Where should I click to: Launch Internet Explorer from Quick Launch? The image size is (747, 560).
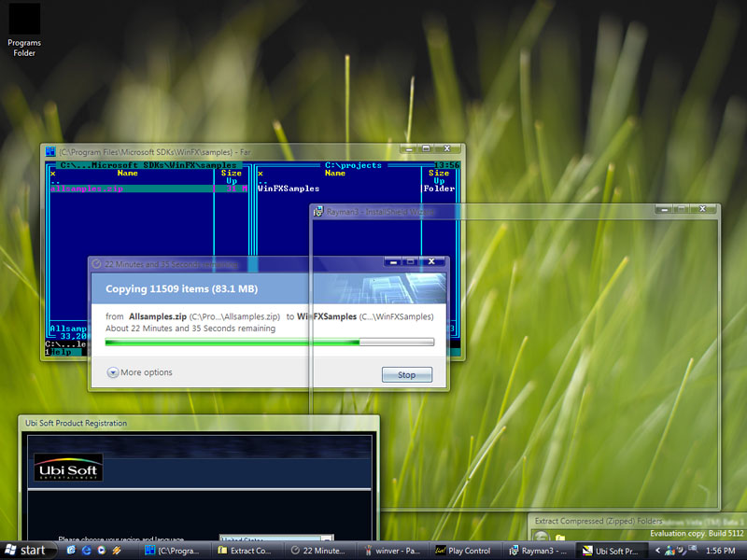tap(86, 551)
